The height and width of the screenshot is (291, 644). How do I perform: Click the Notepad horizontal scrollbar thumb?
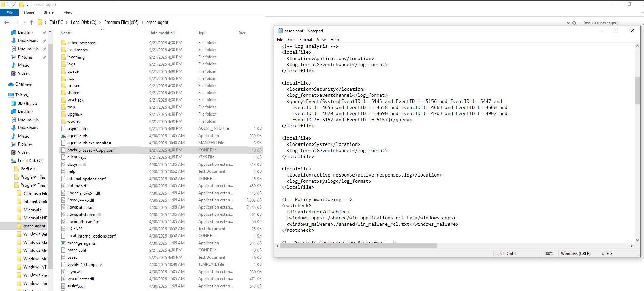tap(359, 246)
